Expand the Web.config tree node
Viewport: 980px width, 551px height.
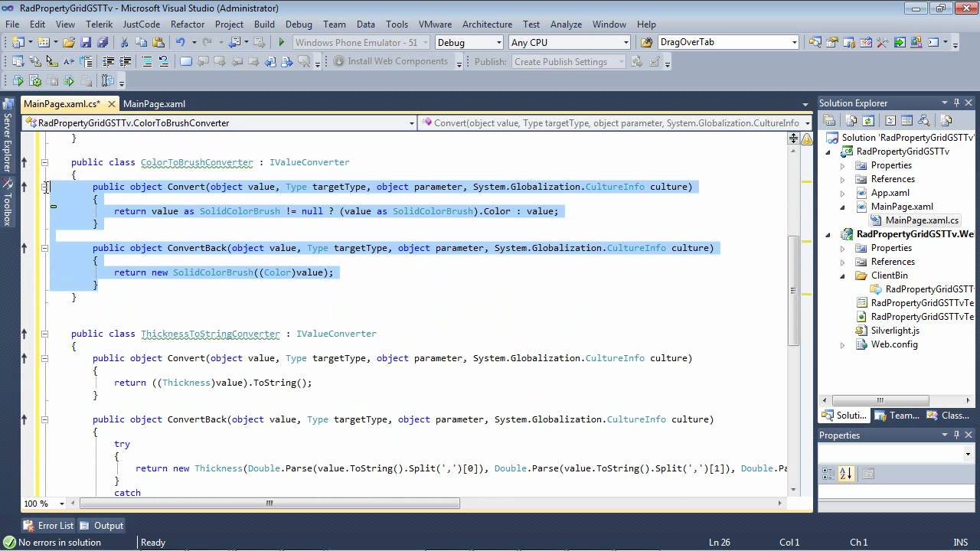pyautogui.click(x=843, y=344)
